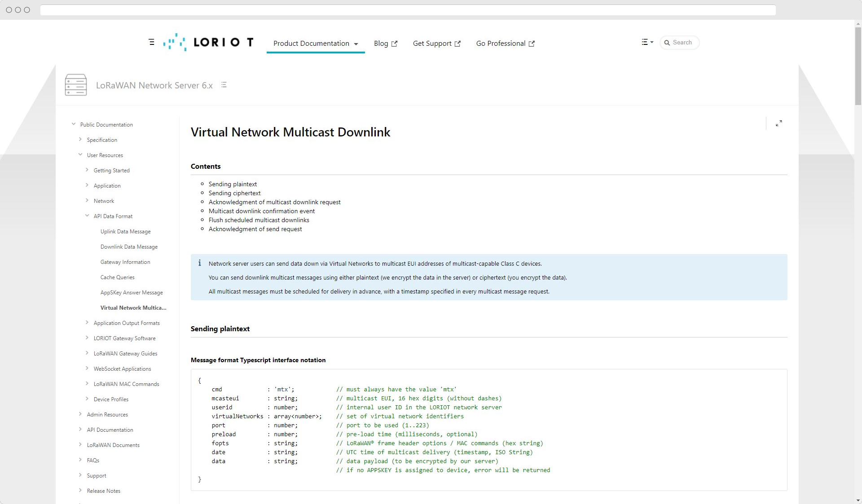Click the info icon in the blue notice box
The image size is (862, 504).
pyautogui.click(x=200, y=263)
